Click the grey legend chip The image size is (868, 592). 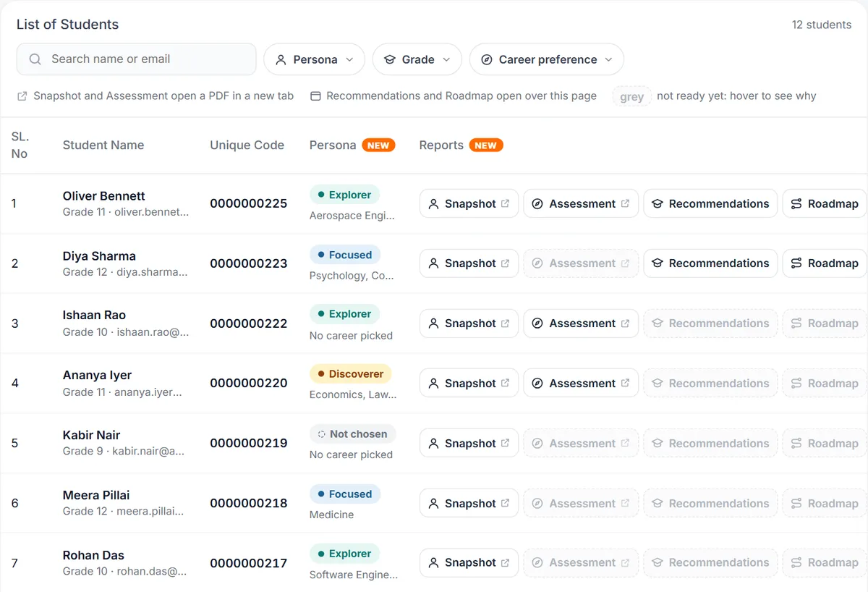631,96
